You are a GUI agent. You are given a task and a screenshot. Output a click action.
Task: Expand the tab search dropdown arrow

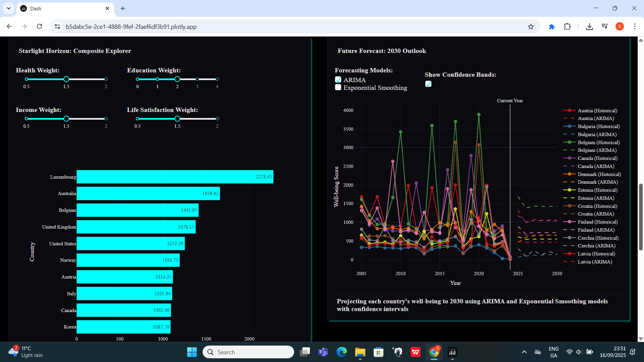click(x=9, y=8)
